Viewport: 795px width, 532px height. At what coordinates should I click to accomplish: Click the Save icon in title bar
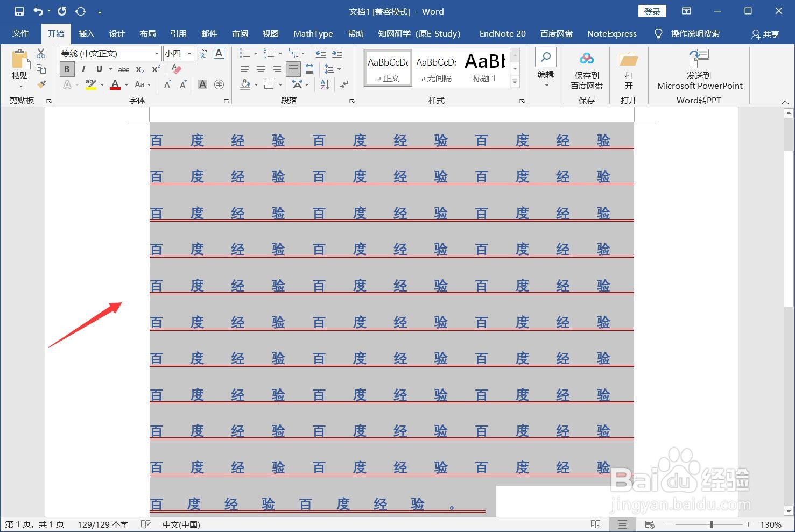coord(19,11)
